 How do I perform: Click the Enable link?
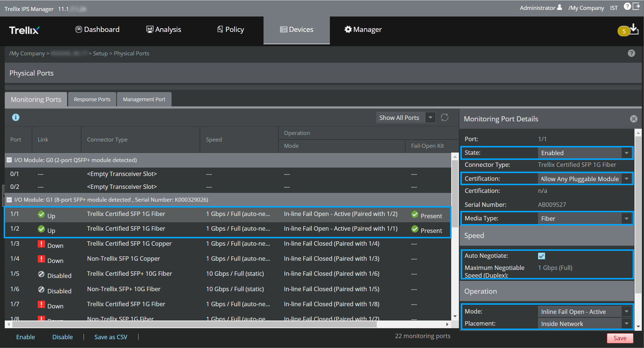26,337
